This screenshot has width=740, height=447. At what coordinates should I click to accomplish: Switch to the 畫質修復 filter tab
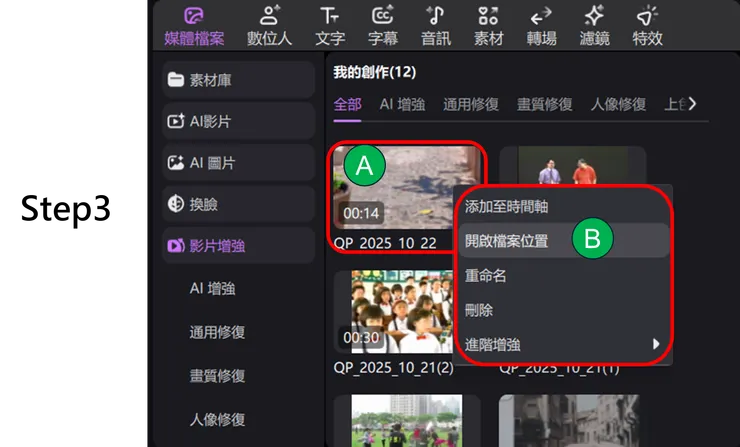[545, 104]
